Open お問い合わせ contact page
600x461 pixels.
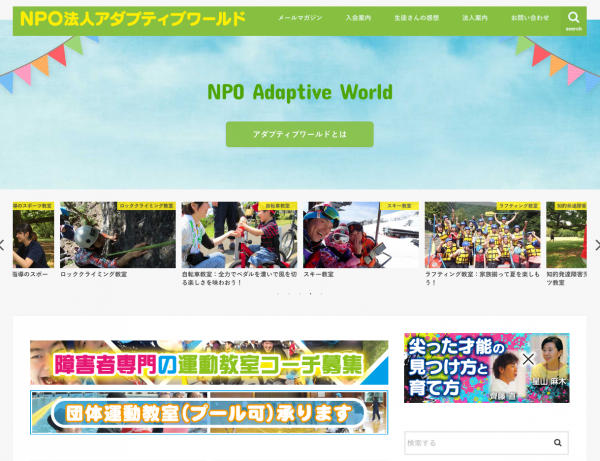pyautogui.click(x=530, y=18)
